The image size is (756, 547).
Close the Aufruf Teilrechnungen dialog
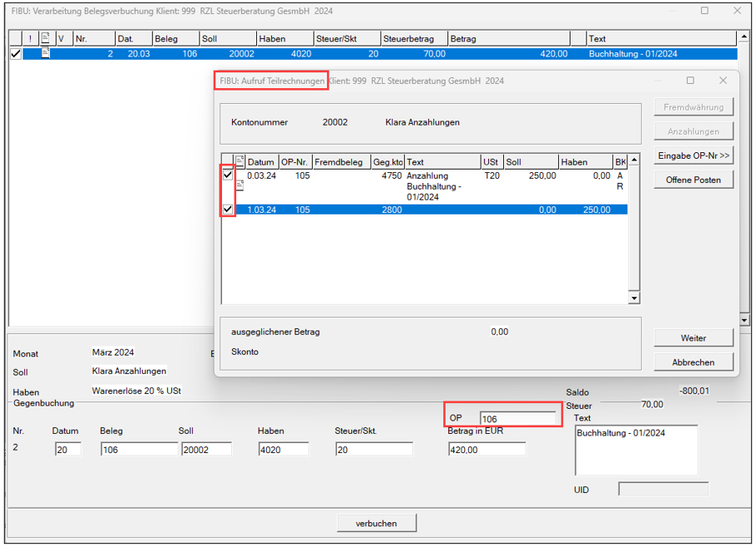pos(723,81)
